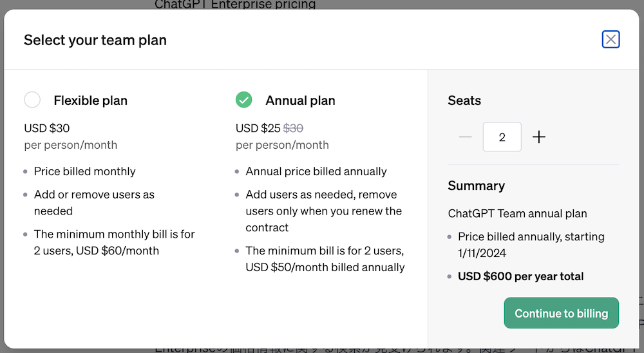Decrease seats with the minus icon
The width and height of the screenshot is (644, 353).
tap(465, 137)
